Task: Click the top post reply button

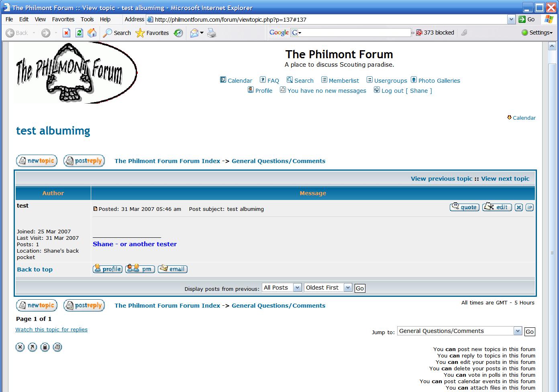Action: tap(84, 161)
